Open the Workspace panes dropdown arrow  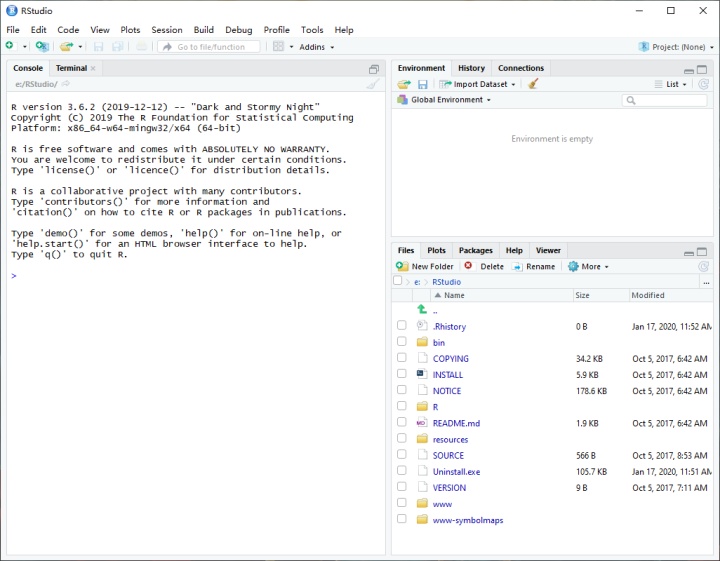pos(291,47)
